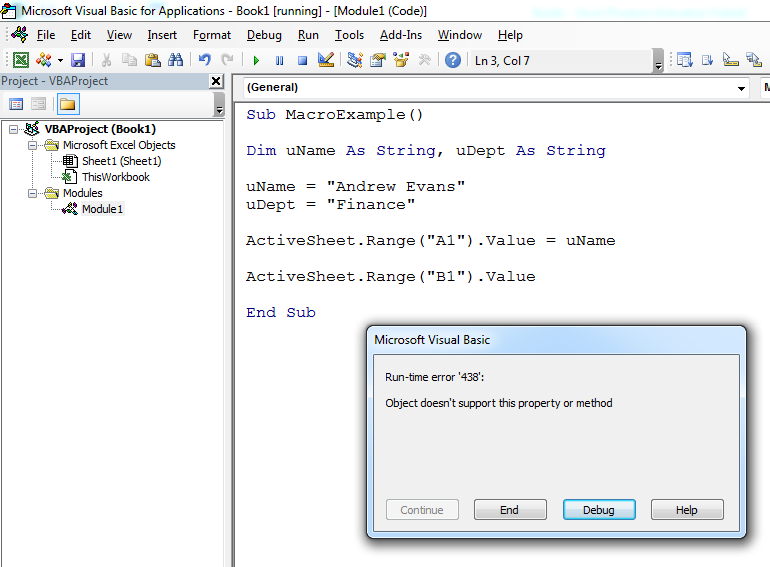
Task: Pause execution with the Break icon
Action: click(279, 60)
